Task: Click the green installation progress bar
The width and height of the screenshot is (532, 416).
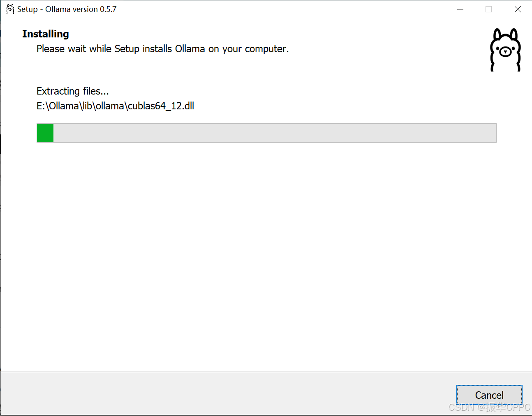Action: point(266,133)
